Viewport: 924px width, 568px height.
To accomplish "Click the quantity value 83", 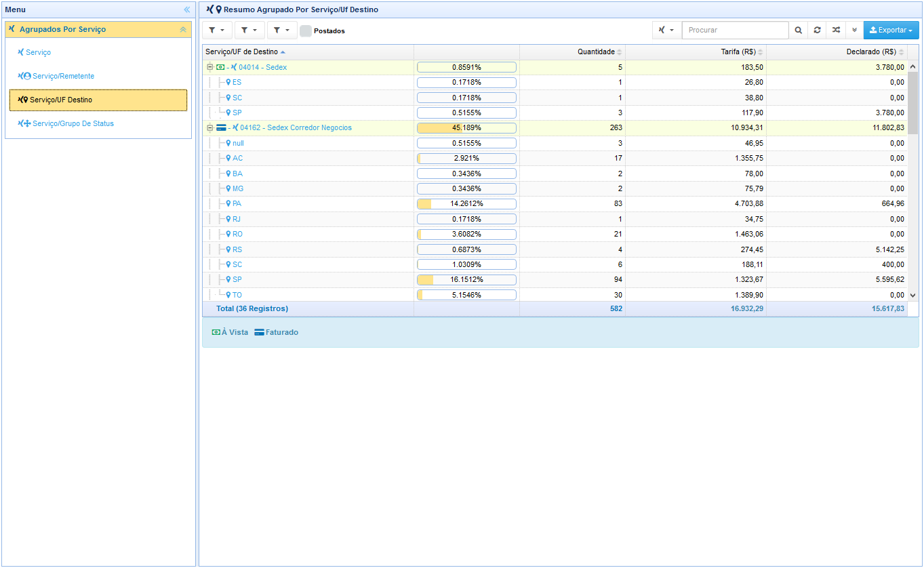I will pyautogui.click(x=618, y=203).
